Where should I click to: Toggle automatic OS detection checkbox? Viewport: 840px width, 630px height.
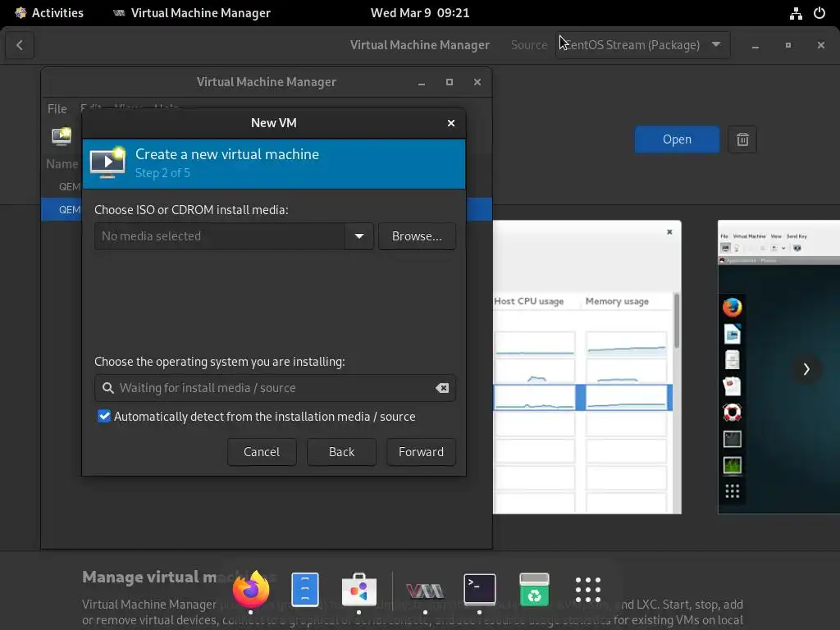tap(104, 416)
